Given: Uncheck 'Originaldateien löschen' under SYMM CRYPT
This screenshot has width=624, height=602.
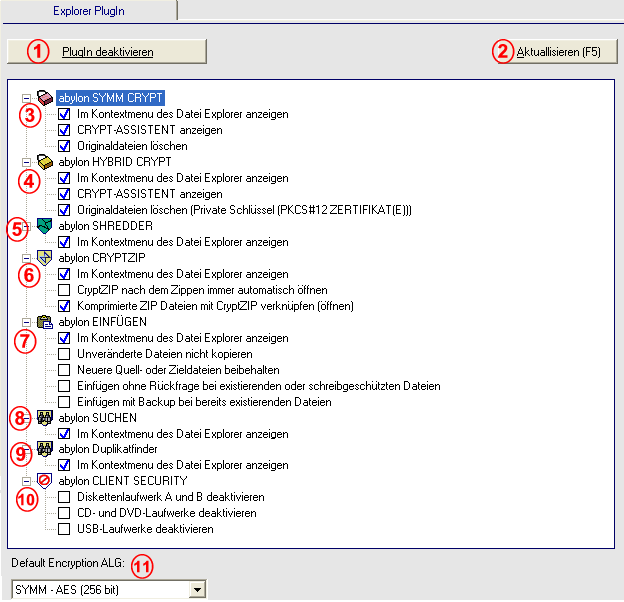Looking at the screenshot, I should [65, 146].
